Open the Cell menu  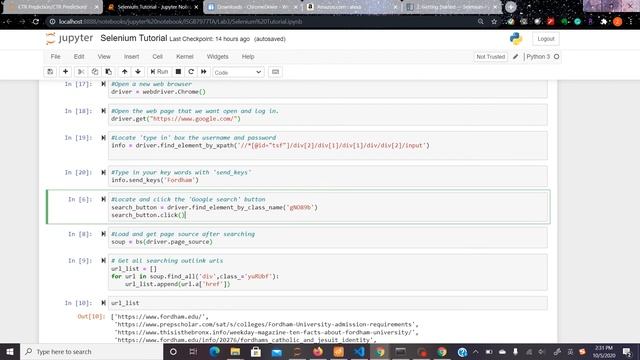point(158,57)
